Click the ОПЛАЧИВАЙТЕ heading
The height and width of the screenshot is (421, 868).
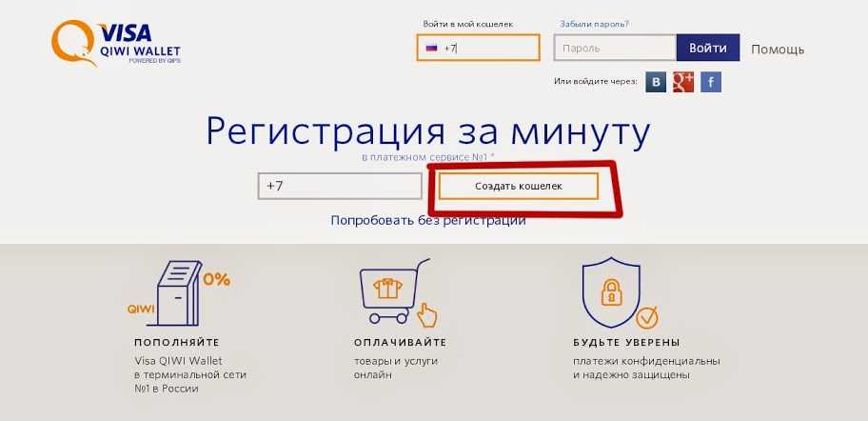click(401, 342)
